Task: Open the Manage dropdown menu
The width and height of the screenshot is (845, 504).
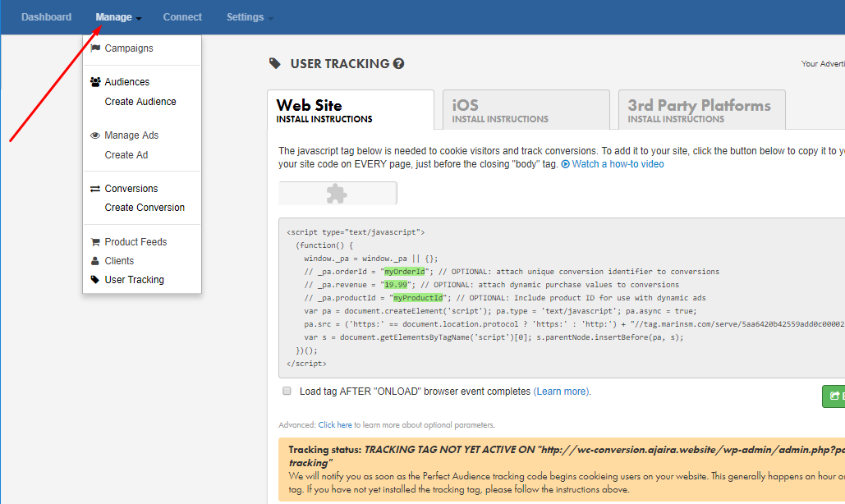Action: [x=118, y=17]
